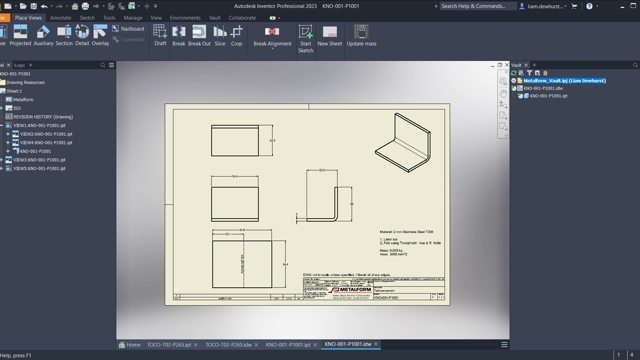Screen dimensions: 640x360
Task: Close the Vault panel tab
Action: 526,65
